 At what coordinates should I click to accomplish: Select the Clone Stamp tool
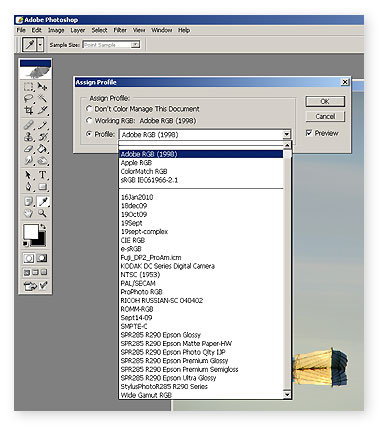pos(29,137)
